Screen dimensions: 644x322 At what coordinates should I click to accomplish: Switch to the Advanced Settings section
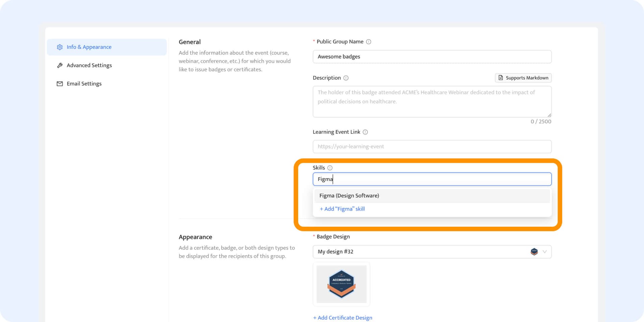pos(89,65)
